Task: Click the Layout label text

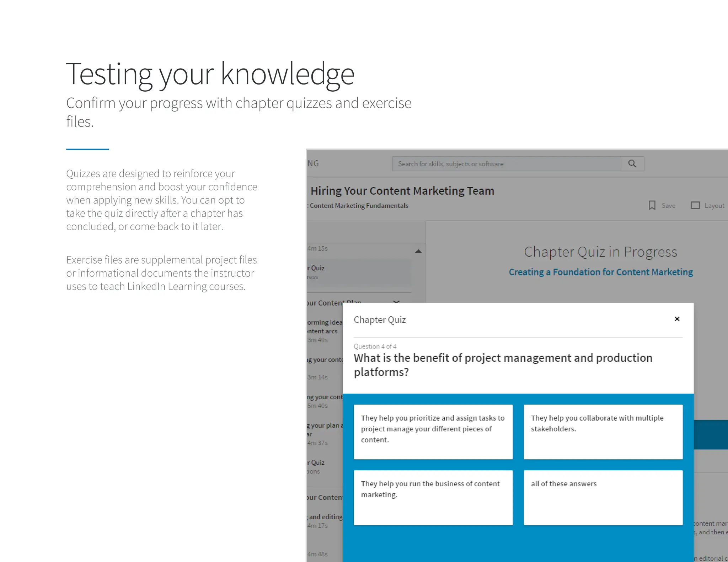Action: tap(714, 206)
